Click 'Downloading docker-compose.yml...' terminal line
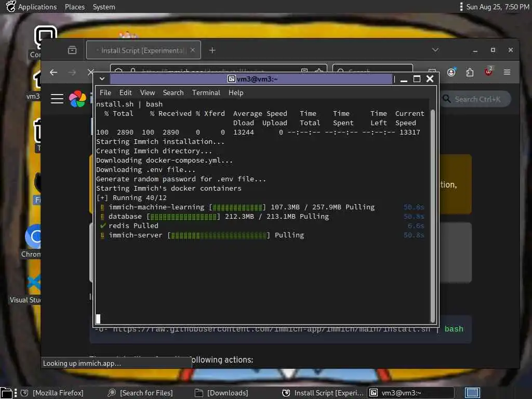 164,160
